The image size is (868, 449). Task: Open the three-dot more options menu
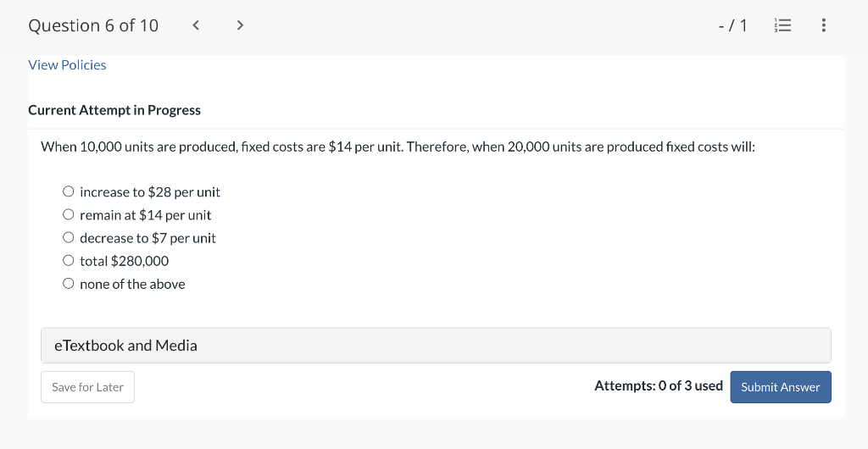pyautogui.click(x=823, y=25)
